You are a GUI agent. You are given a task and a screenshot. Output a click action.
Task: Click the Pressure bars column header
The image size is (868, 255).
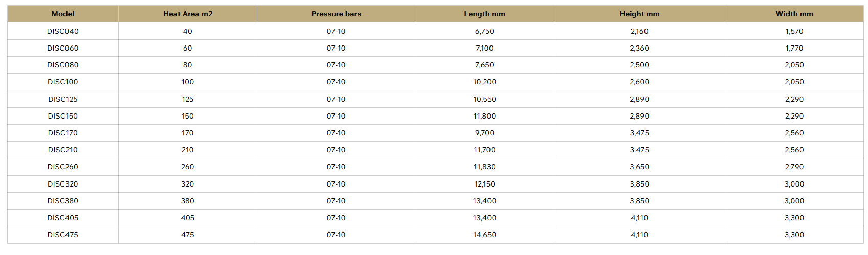[336, 14]
